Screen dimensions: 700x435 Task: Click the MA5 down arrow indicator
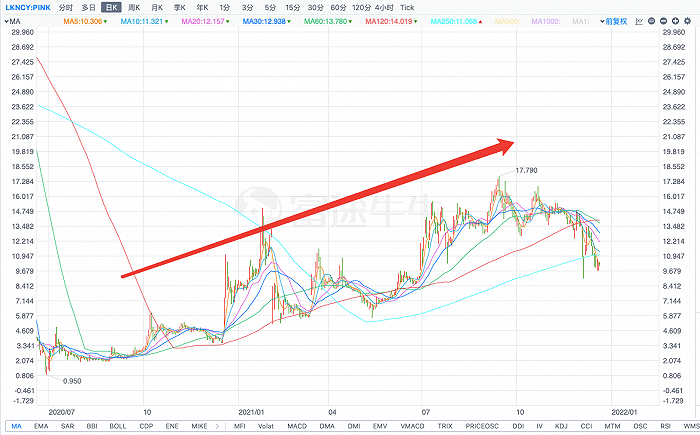[x=105, y=21]
